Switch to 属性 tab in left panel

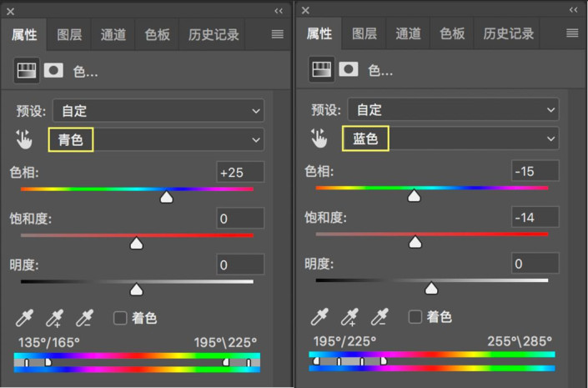(24, 34)
